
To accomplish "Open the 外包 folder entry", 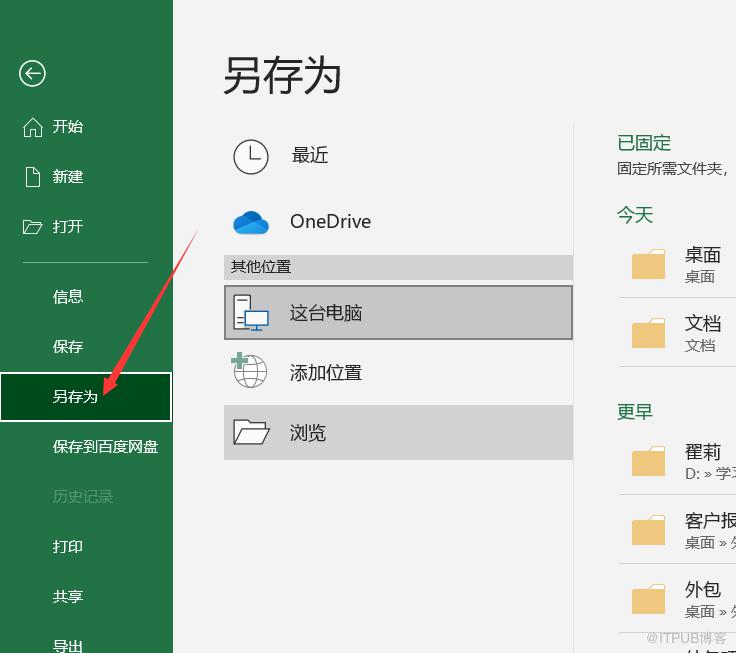I will (678, 599).
